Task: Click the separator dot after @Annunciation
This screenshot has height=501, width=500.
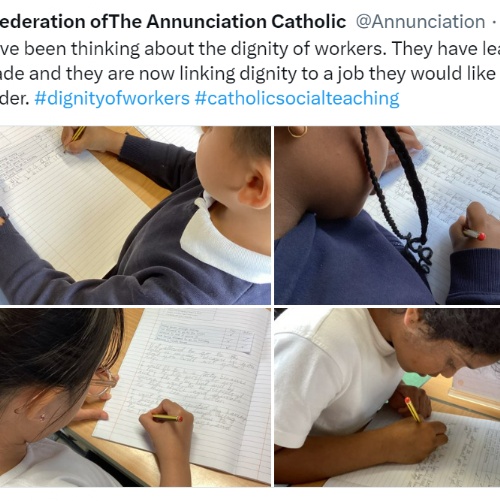Action: pos(494,22)
